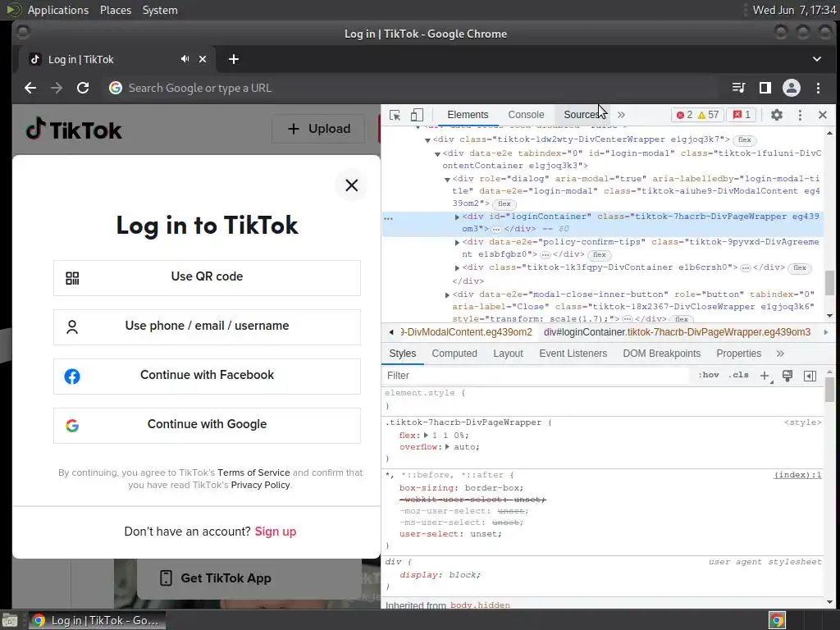Viewport: 840px width, 630px height.
Task: Open the Applications menu
Action: tap(58, 10)
